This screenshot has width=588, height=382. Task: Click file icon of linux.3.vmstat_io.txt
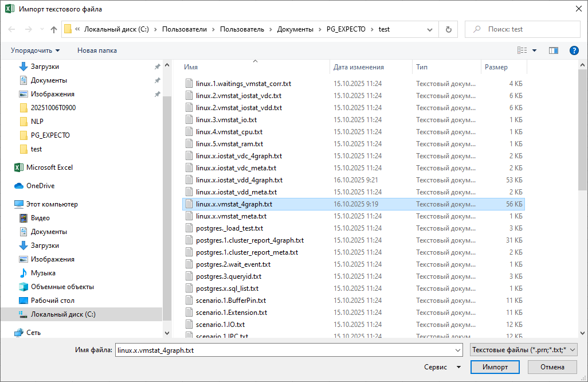[189, 120]
